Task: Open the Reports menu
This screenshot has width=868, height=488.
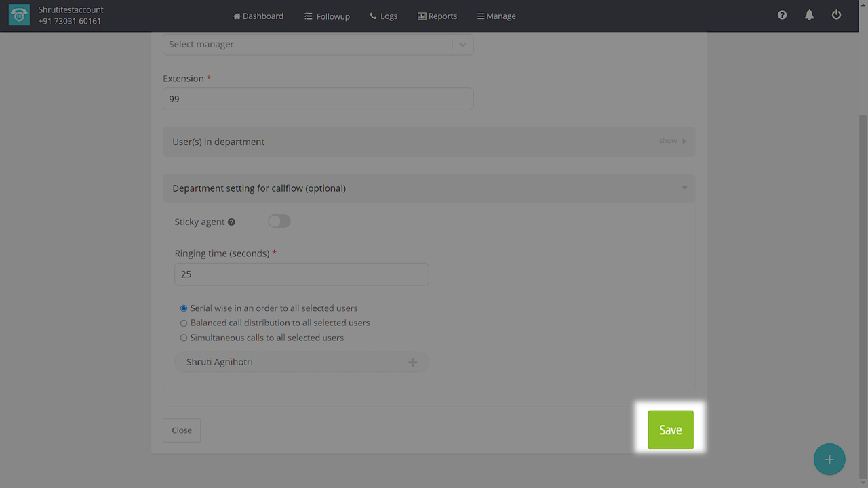Action: (437, 16)
